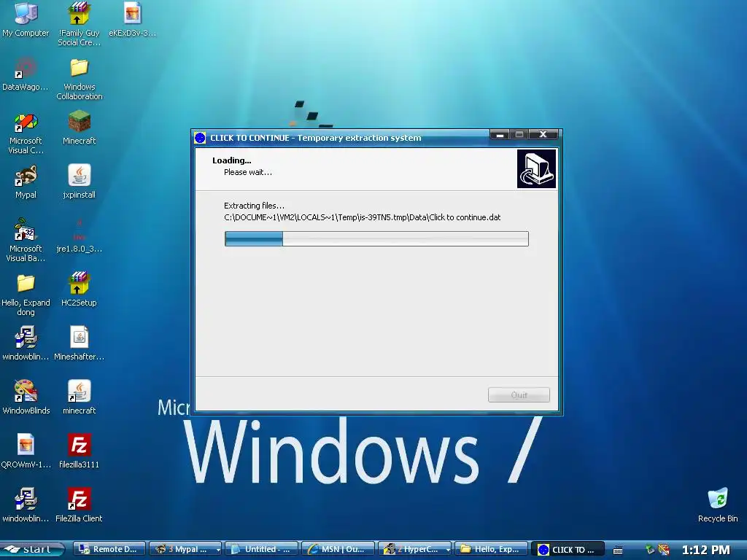Click the installer computer graphic in the dialog
The width and height of the screenshot is (747, 560).
[536, 168]
